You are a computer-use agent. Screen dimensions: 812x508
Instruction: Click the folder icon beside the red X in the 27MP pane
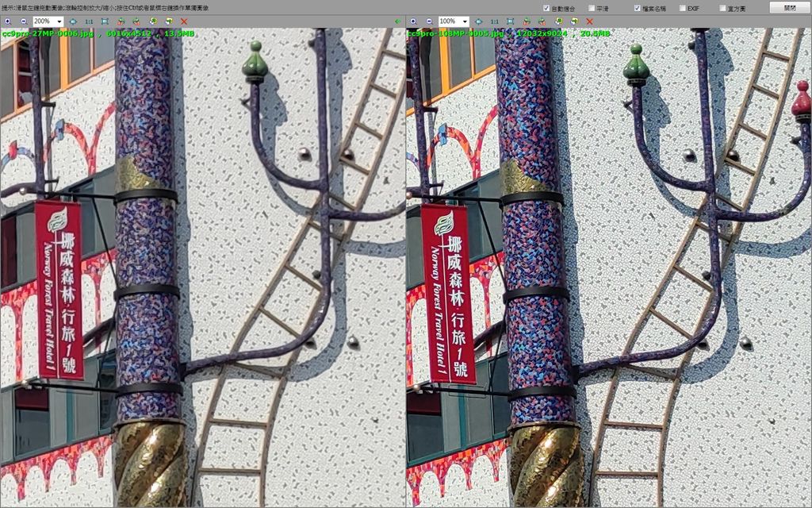point(168,21)
